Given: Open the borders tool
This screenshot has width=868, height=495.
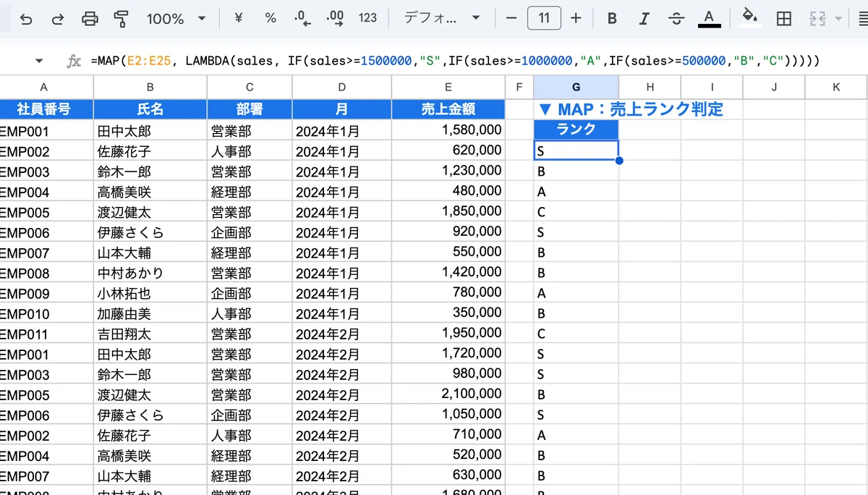Looking at the screenshot, I should click(x=783, y=19).
